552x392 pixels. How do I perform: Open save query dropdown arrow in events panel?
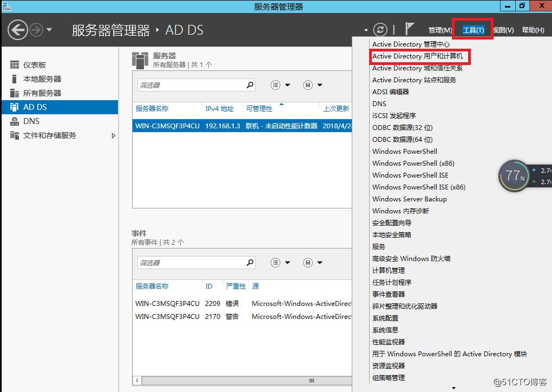click(320, 263)
